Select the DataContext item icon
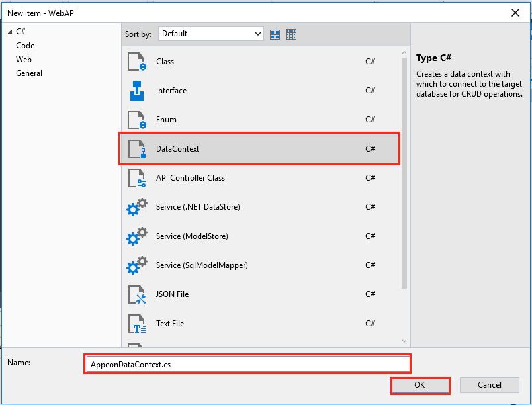 136,149
